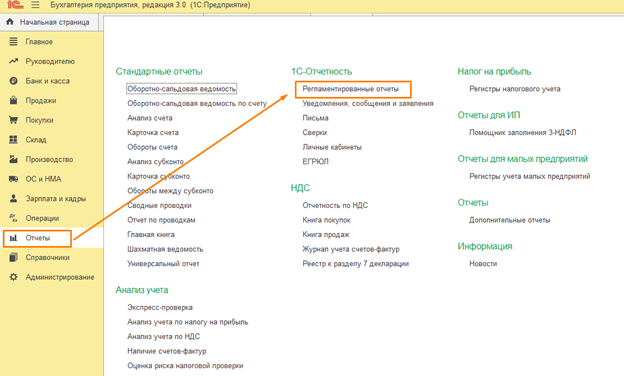Open Регистры учета малых предприятий

pyautogui.click(x=530, y=176)
